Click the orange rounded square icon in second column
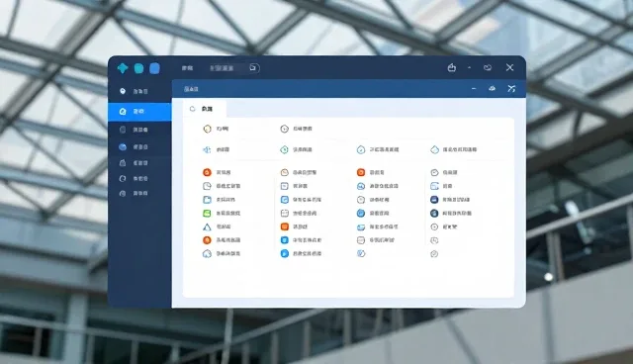This screenshot has width=633, height=364. coord(285,227)
